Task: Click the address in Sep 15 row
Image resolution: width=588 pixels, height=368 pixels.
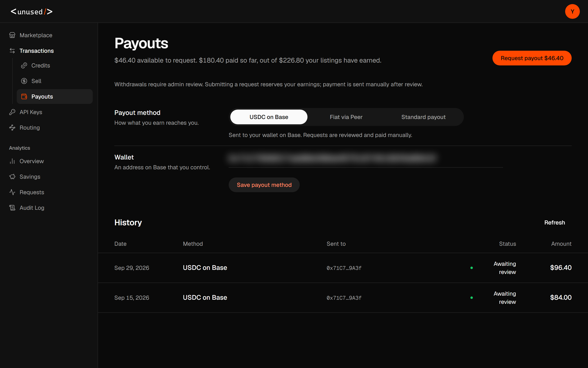Action: click(344, 298)
